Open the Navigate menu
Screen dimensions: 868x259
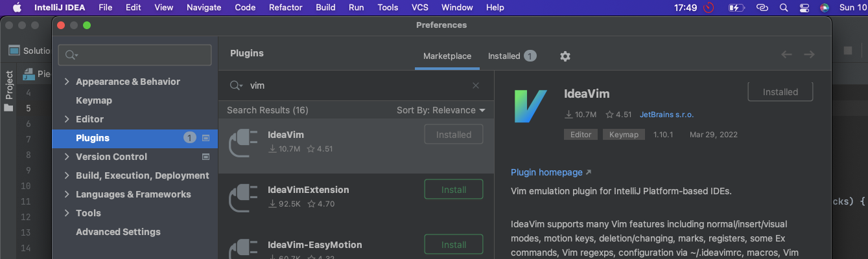tap(204, 8)
